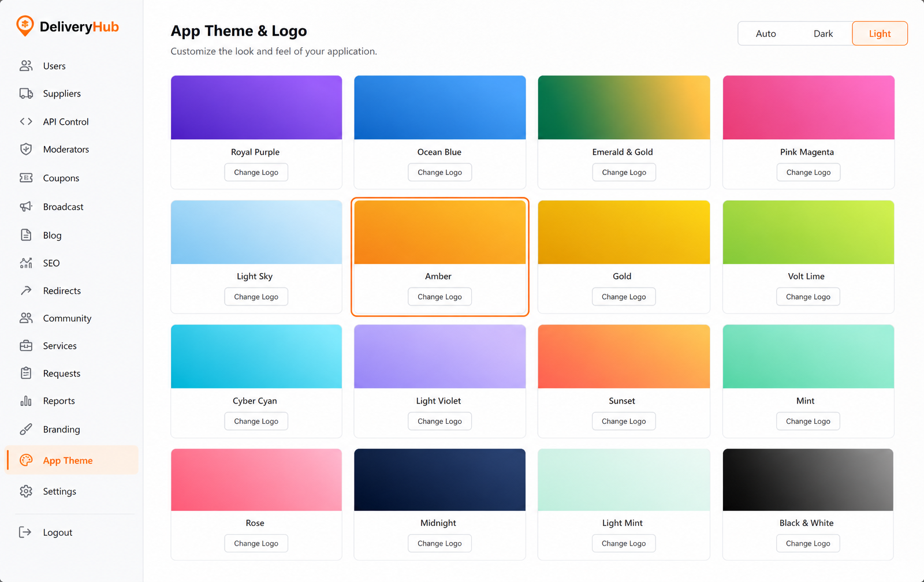Change Logo for Ocean Blue theme
This screenshot has width=924, height=582.
point(439,172)
